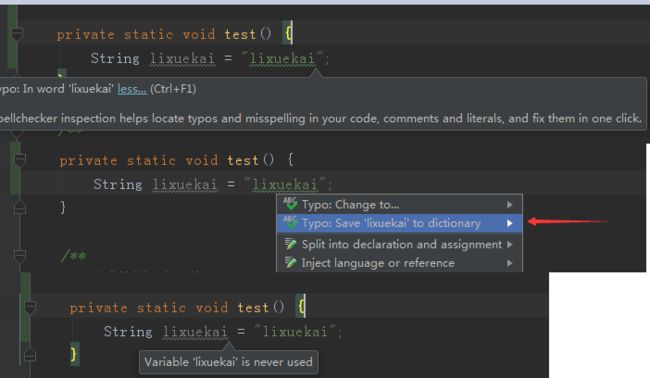The width and height of the screenshot is (650, 378).
Task: Collapse first test() method via gutter fold icon
Action: click(x=17, y=34)
